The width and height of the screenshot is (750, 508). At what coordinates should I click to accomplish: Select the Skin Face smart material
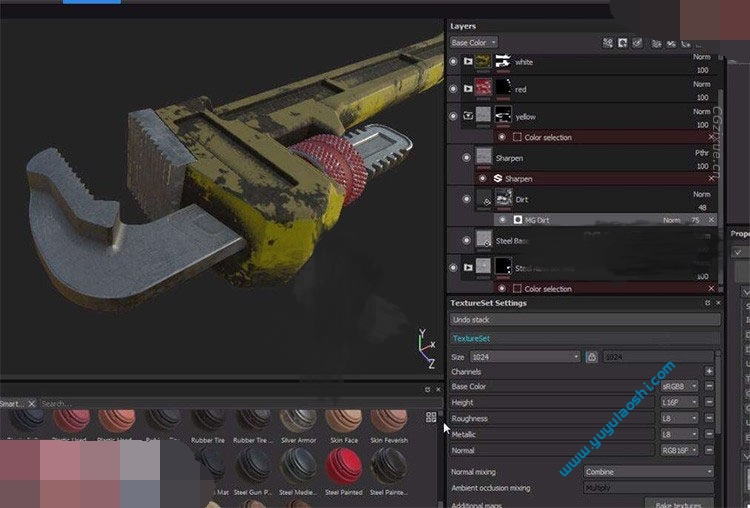[x=344, y=427]
